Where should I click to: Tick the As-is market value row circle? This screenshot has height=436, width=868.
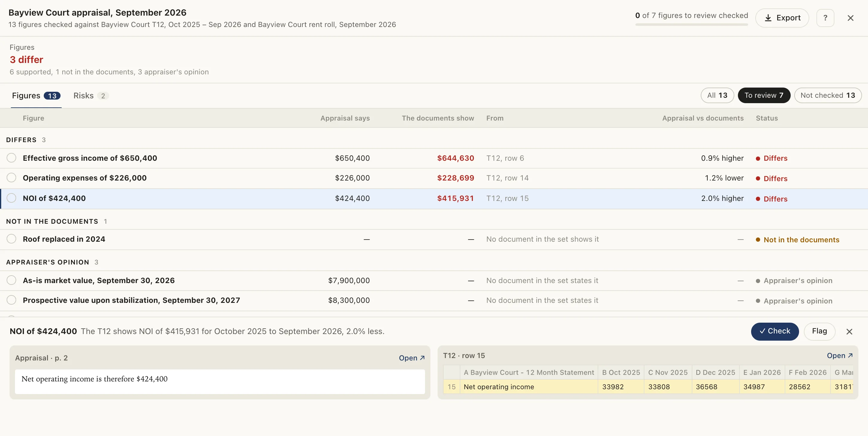click(11, 280)
